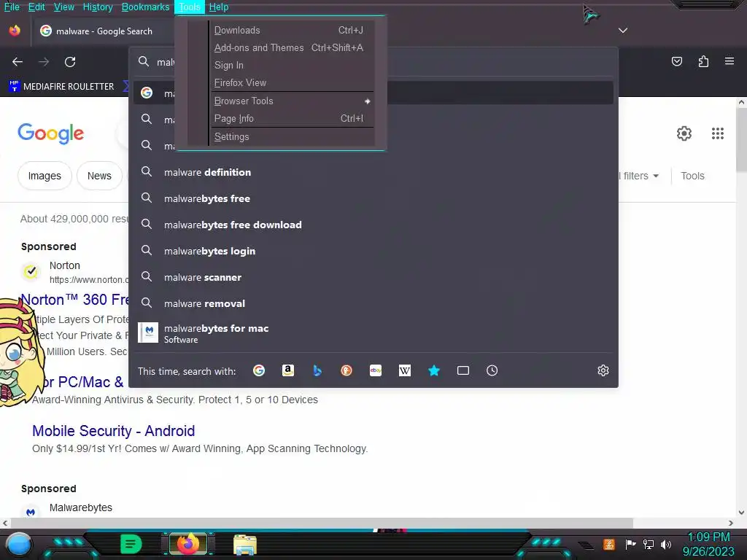Open the History menu

(x=98, y=7)
